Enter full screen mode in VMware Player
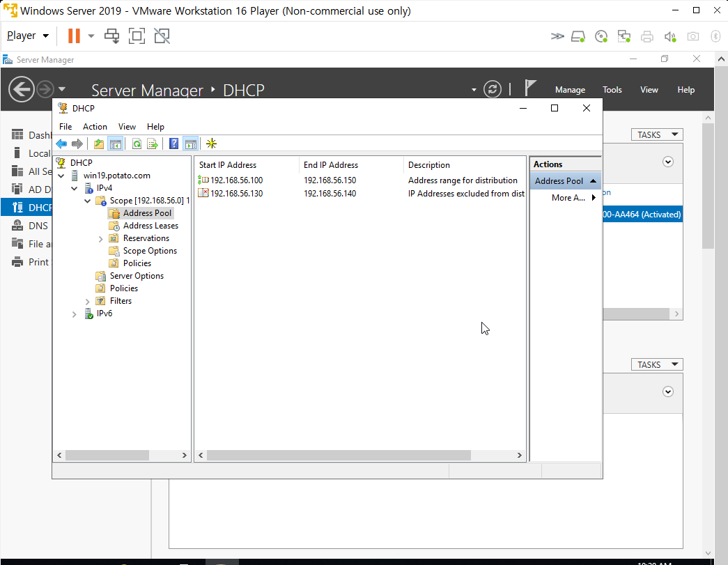Viewport: 728px width, 565px height. coord(137,36)
